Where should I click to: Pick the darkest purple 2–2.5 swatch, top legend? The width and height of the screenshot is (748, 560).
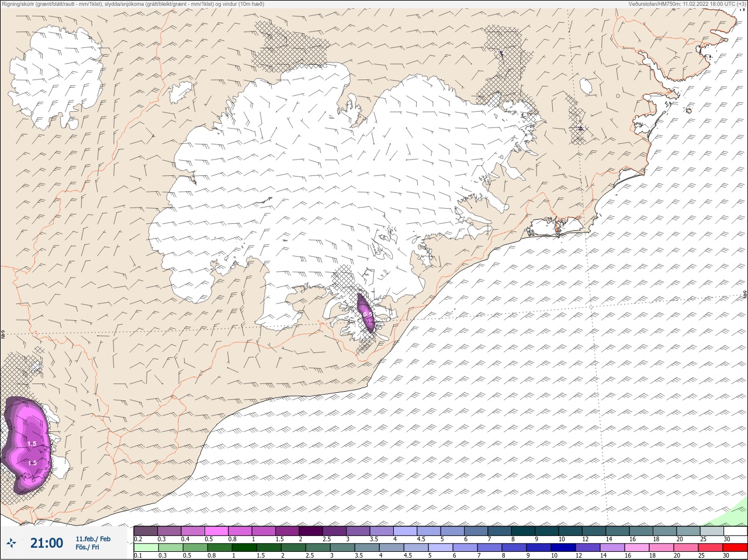pos(311,531)
